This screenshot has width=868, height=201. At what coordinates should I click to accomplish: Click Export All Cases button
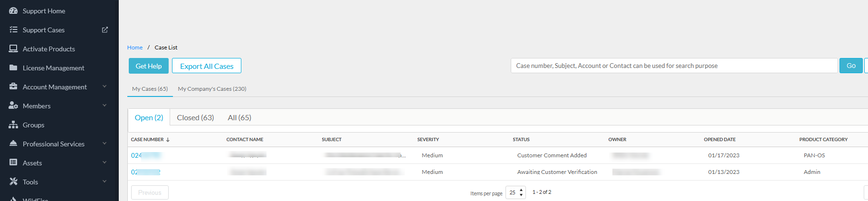coord(207,66)
